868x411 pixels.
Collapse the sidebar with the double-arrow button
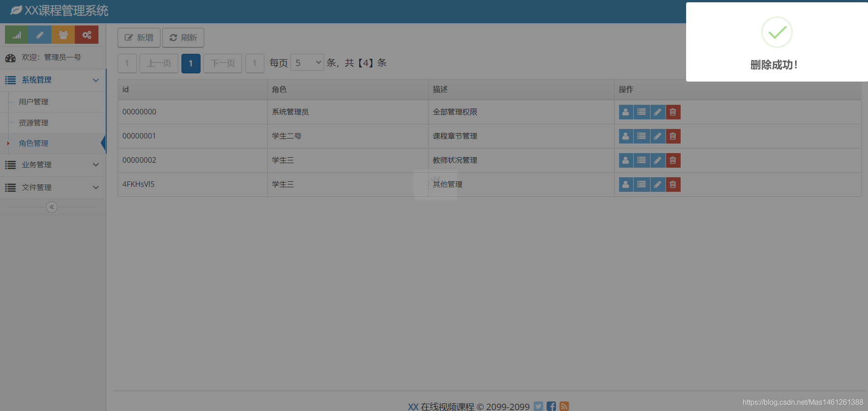pos(52,207)
